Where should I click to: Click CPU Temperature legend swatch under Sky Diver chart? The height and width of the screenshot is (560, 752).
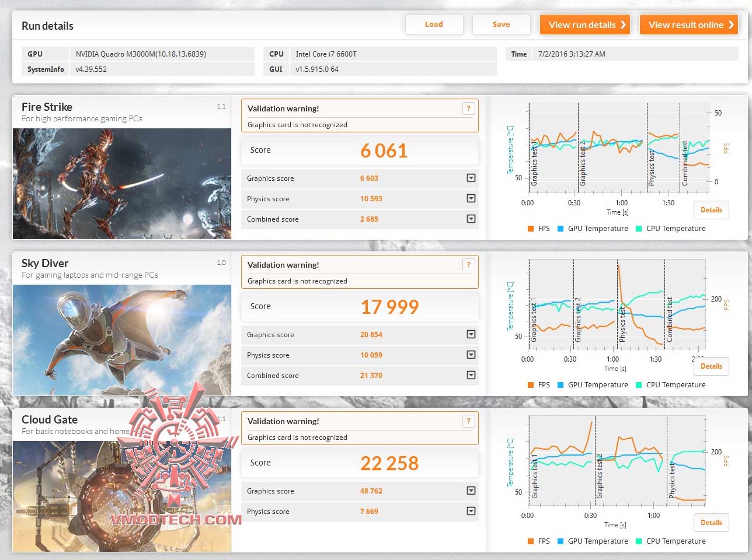pos(639,385)
